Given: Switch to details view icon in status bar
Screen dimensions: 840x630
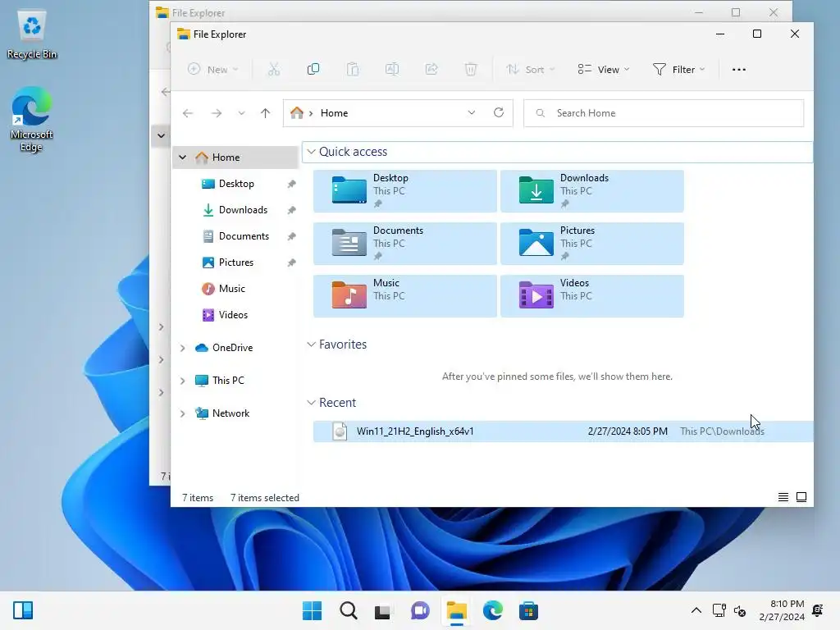Looking at the screenshot, I should (783, 497).
